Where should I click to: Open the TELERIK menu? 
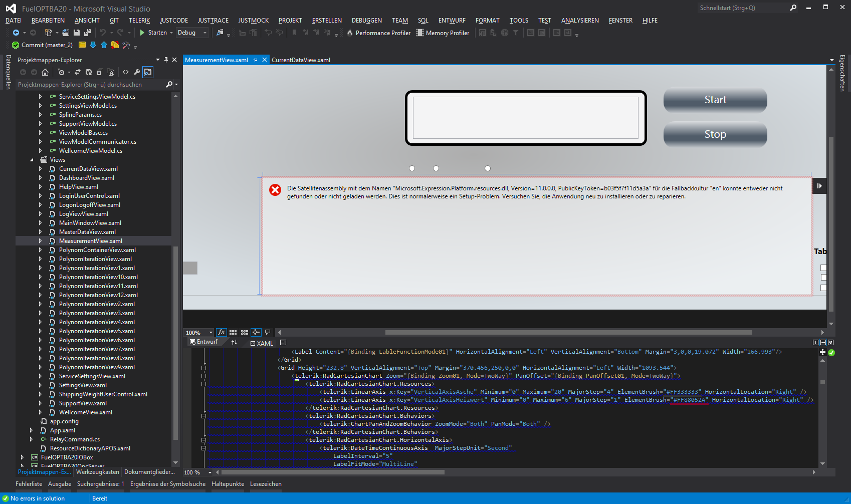pyautogui.click(x=139, y=21)
